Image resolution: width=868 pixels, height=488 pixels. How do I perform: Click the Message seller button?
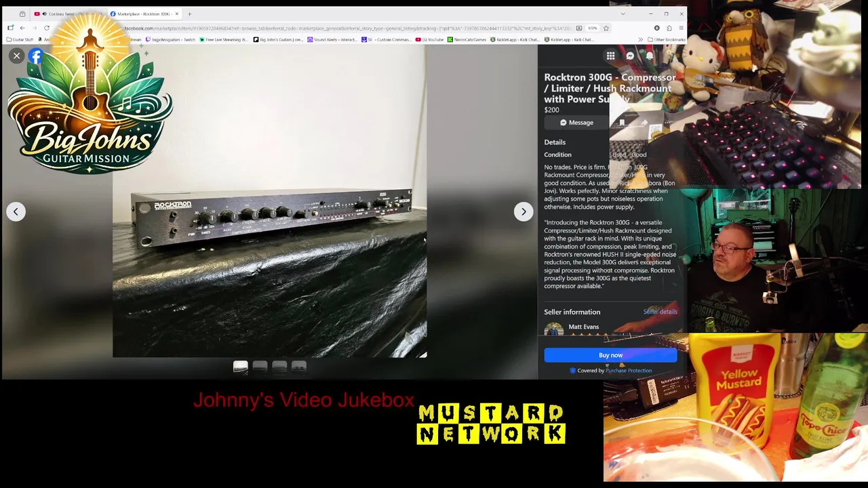(x=576, y=123)
